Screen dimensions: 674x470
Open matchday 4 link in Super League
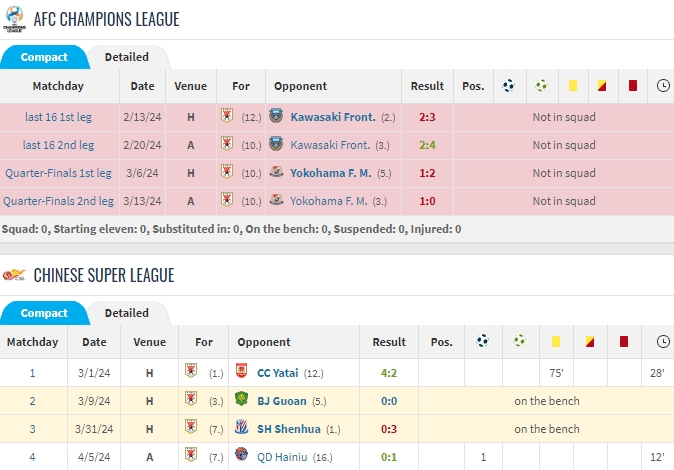(32, 457)
